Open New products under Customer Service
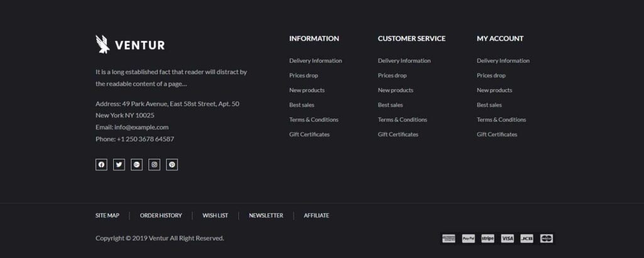The width and height of the screenshot is (644, 258). pyautogui.click(x=396, y=90)
